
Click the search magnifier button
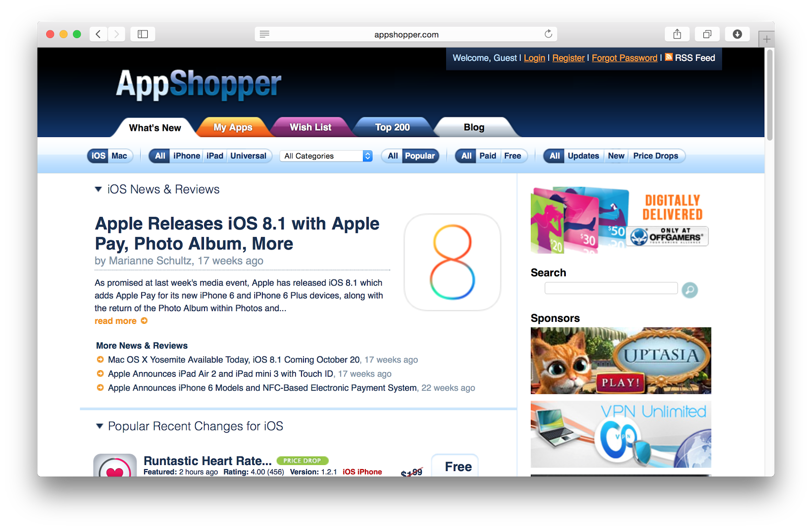[x=690, y=290]
